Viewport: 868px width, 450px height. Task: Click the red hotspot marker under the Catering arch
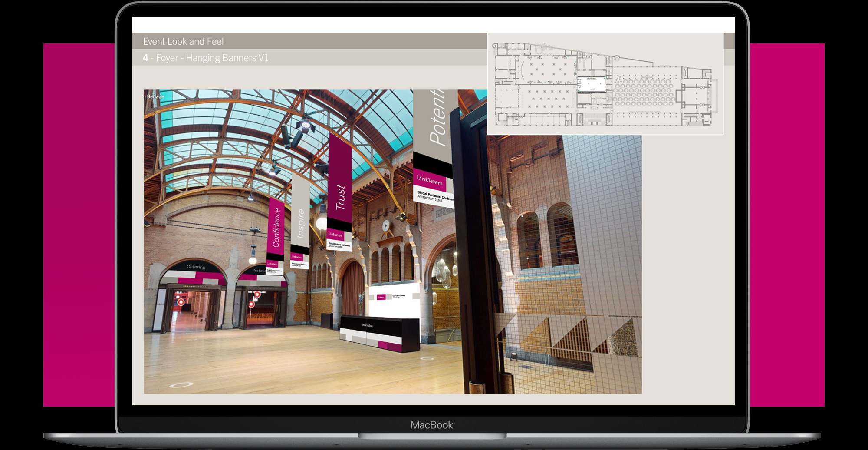point(181,301)
